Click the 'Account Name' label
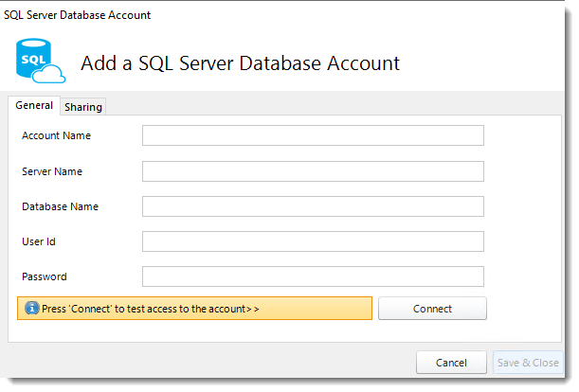The height and width of the screenshot is (392, 579). [56, 135]
